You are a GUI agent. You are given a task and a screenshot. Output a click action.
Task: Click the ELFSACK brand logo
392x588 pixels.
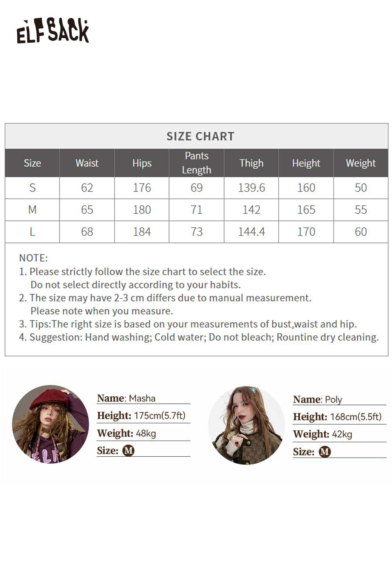pyautogui.click(x=53, y=31)
